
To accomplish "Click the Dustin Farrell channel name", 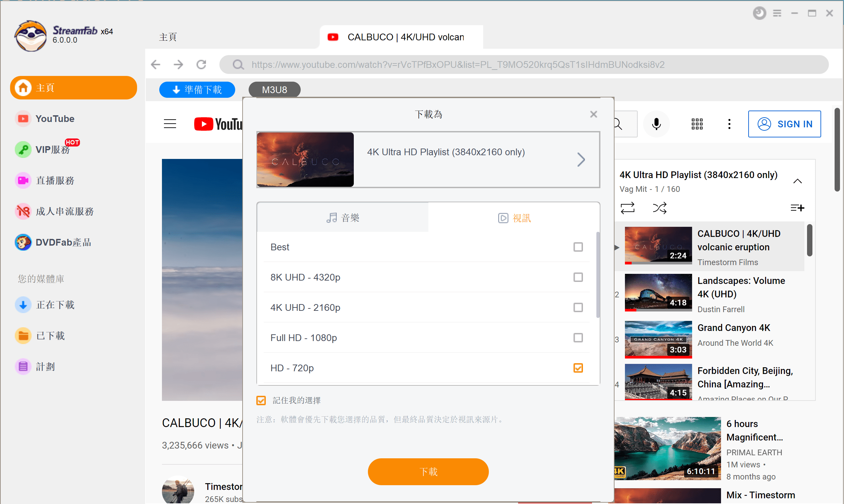I will click(721, 309).
